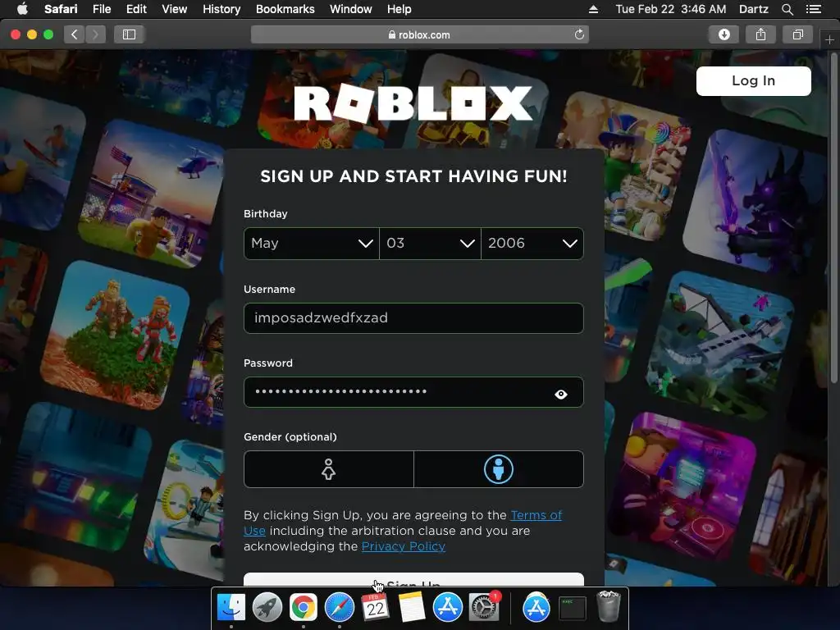Screen dimensions: 840x630
Task: Open the Window menu
Action: pos(351,9)
